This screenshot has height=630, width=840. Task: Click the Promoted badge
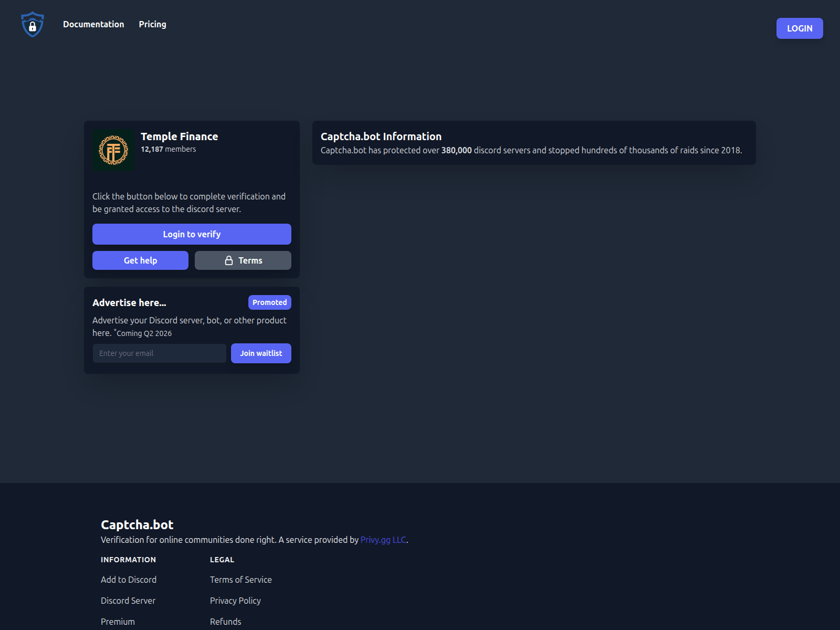(x=270, y=302)
